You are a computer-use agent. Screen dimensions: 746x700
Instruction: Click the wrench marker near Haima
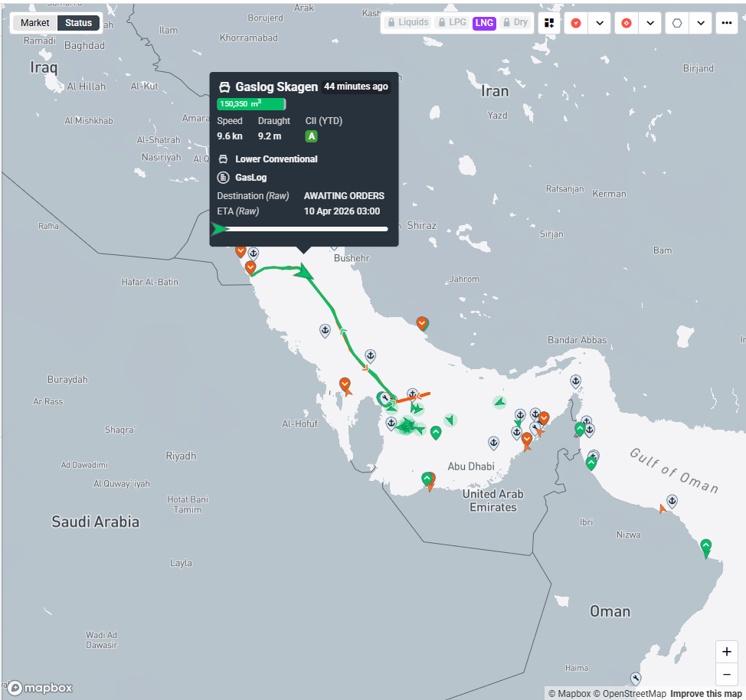636,678
